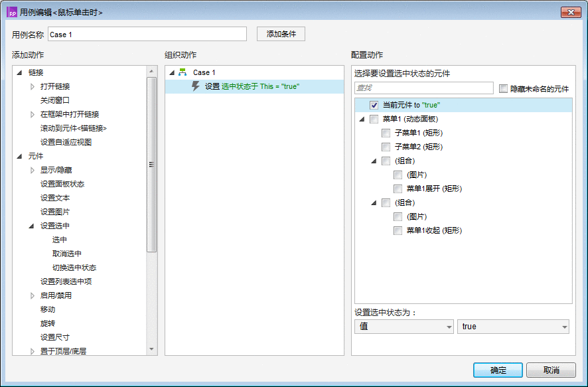Select the 切换选中状态 action

tap(74, 268)
